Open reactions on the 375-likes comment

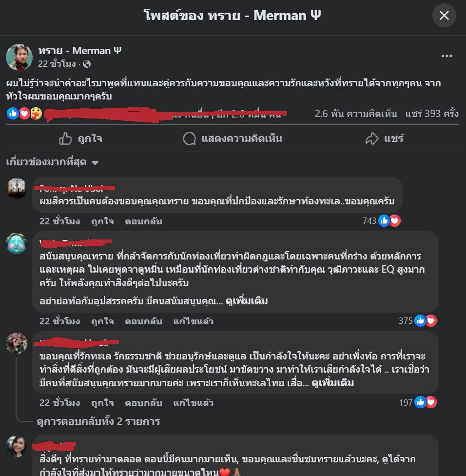(418, 320)
